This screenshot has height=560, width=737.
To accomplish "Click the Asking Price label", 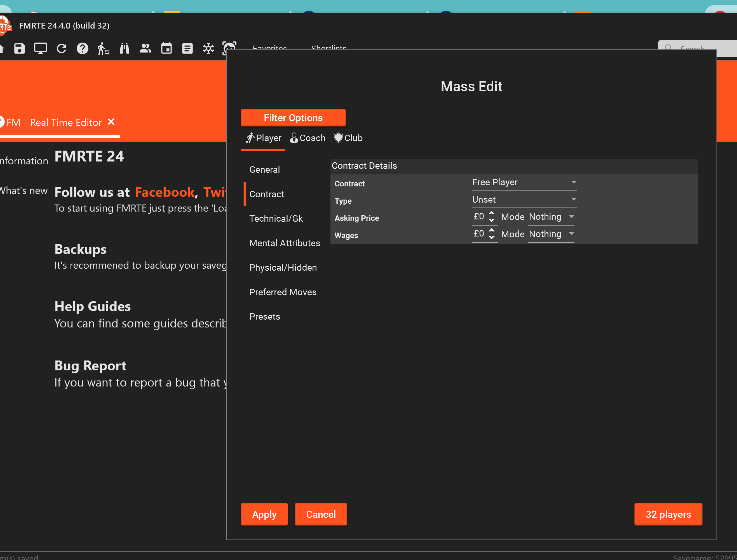I will [x=356, y=218].
